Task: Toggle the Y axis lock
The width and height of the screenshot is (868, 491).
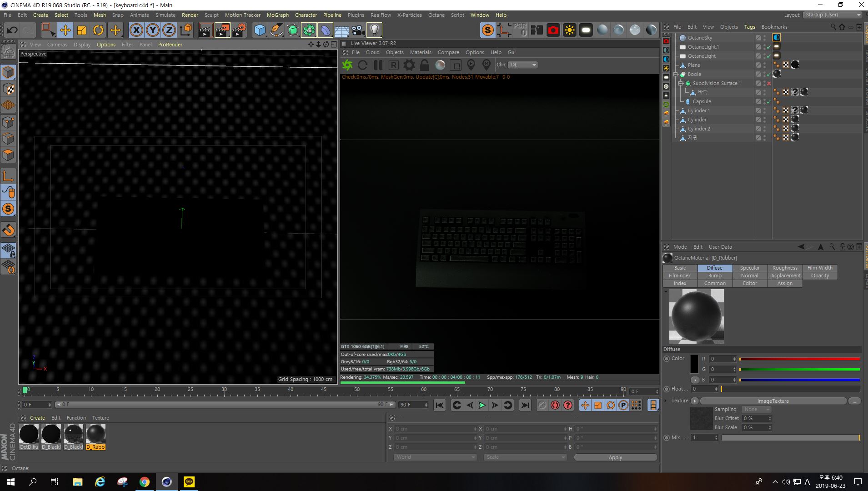Action: coord(153,30)
